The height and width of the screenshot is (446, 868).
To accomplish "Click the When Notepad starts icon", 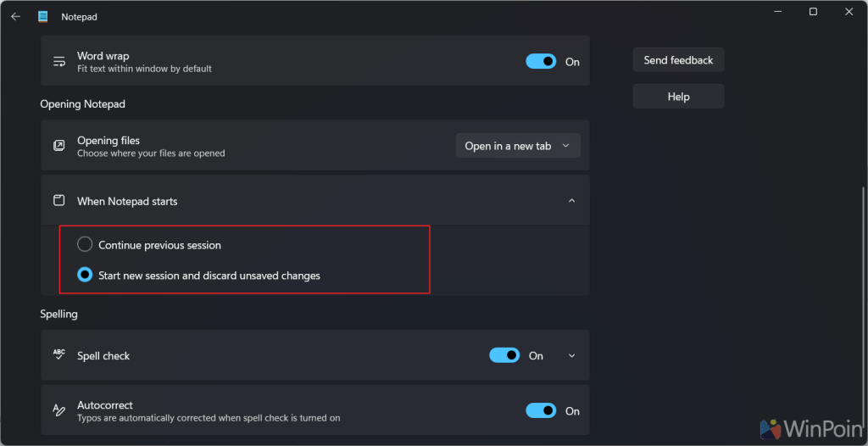I will (59, 201).
